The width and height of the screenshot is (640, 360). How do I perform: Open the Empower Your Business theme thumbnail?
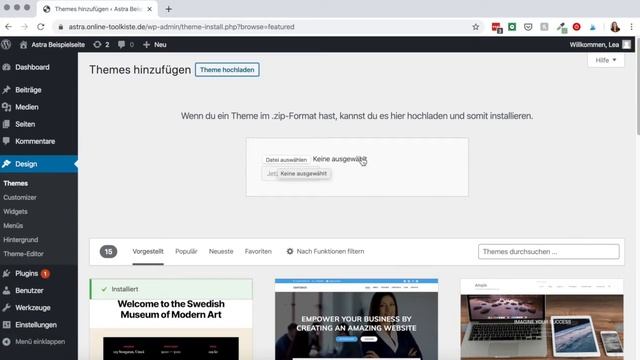click(356, 320)
